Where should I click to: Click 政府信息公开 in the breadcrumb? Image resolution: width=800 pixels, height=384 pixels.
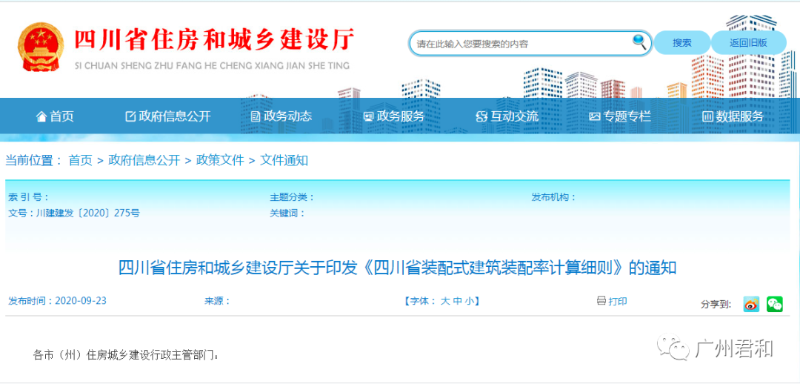pos(144,161)
